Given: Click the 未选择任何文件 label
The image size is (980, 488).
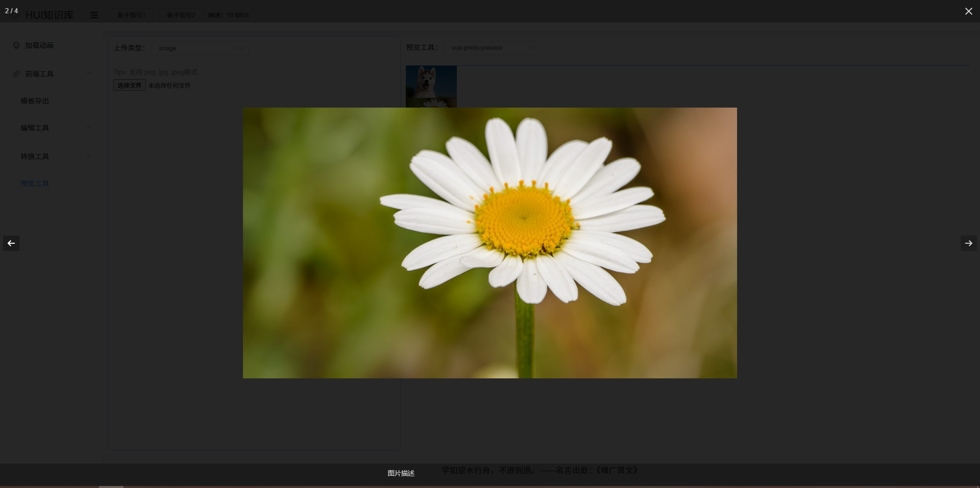Looking at the screenshot, I should tap(169, 86).
